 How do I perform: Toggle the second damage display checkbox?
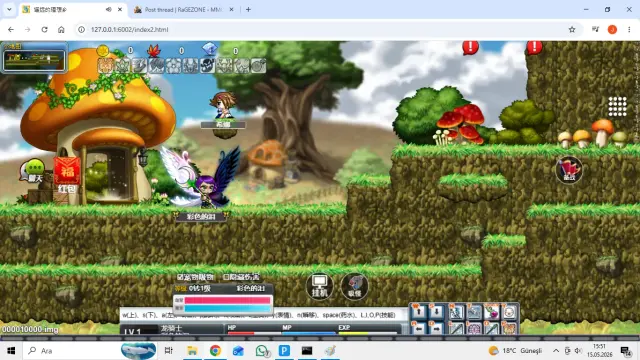226,277
